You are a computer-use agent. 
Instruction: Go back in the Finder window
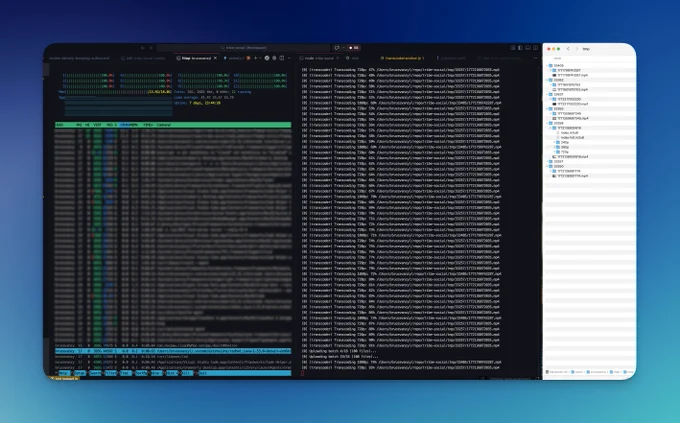tap(568, 49)
